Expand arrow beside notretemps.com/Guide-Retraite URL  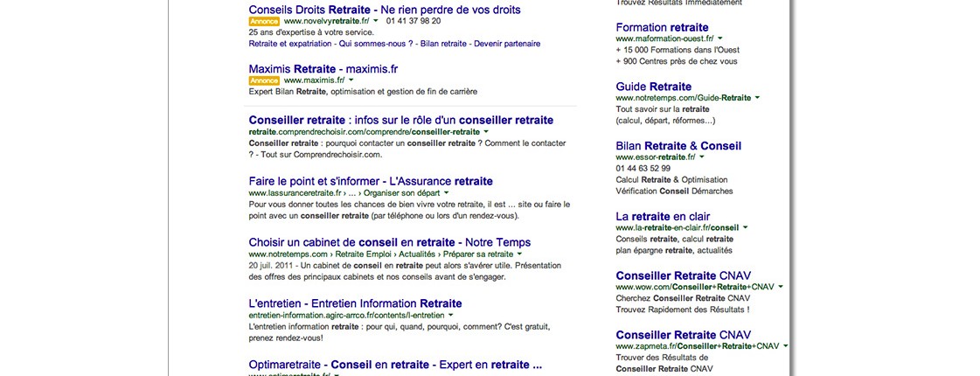(757, 98)
